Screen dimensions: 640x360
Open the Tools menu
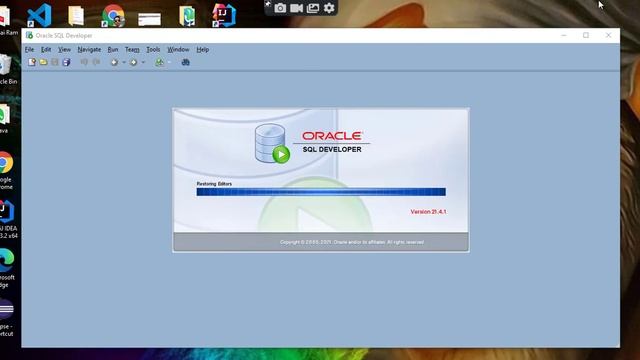(153, 49)
